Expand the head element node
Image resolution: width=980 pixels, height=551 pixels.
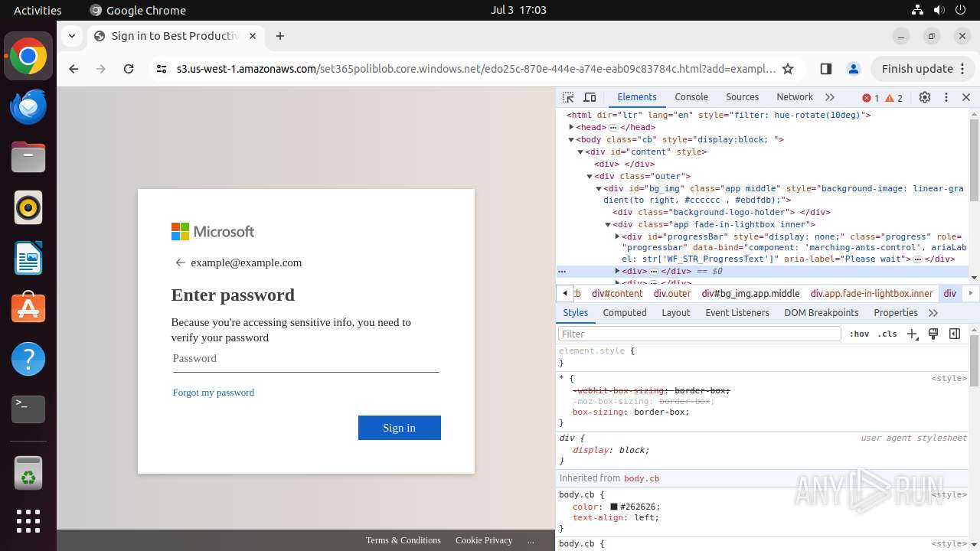571,127
